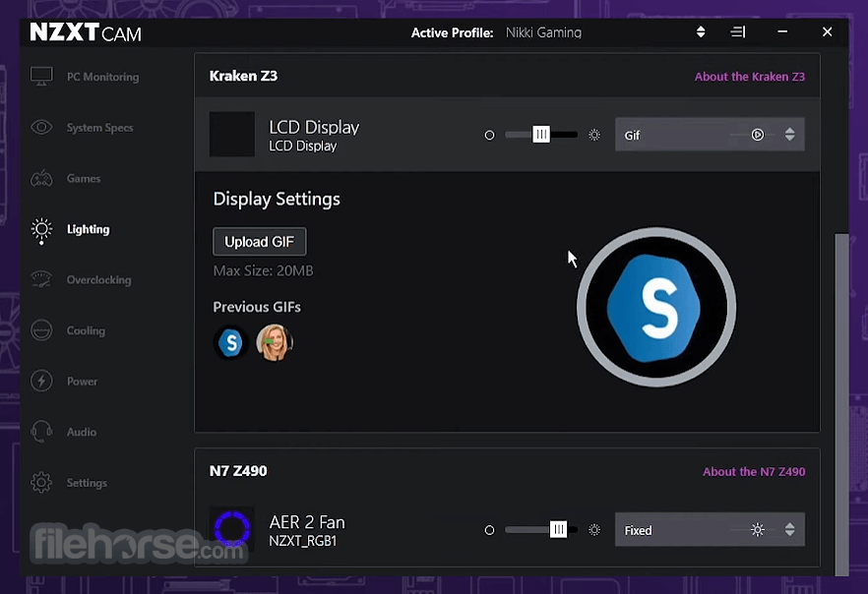
Task: Click the play icon in Gif mode box
Action: click(758, 135)
